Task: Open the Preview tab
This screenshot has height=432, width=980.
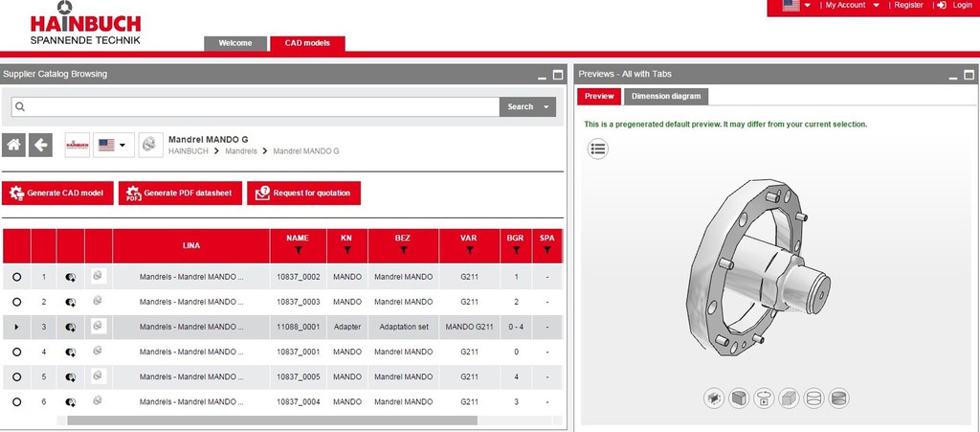Action: [599, 97]
